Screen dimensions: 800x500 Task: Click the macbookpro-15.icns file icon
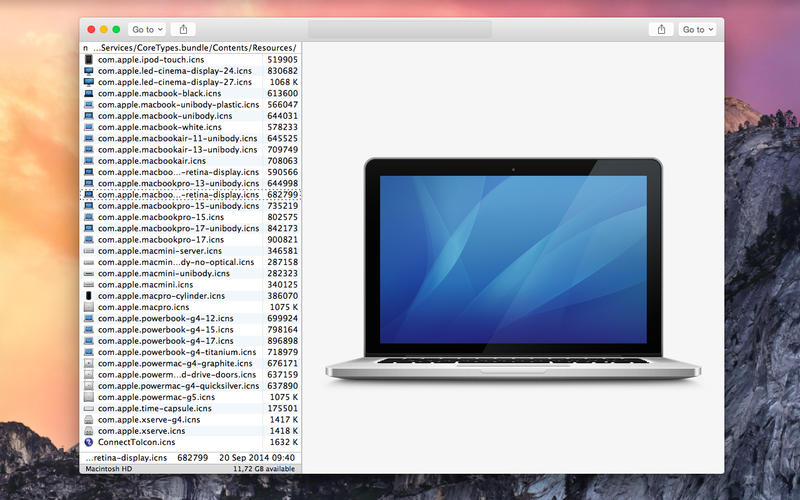coord(89,217)
